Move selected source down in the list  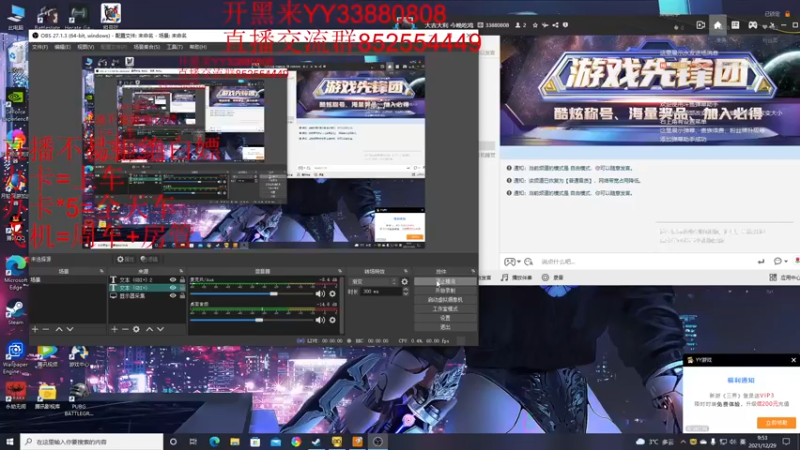click(161, 329)
